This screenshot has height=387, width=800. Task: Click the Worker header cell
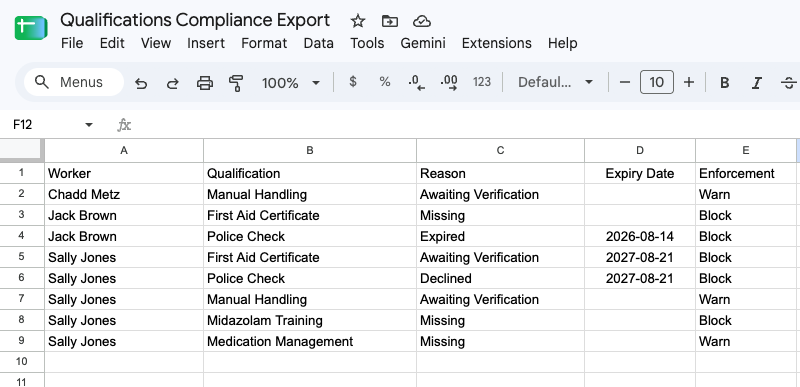point(124,173)
